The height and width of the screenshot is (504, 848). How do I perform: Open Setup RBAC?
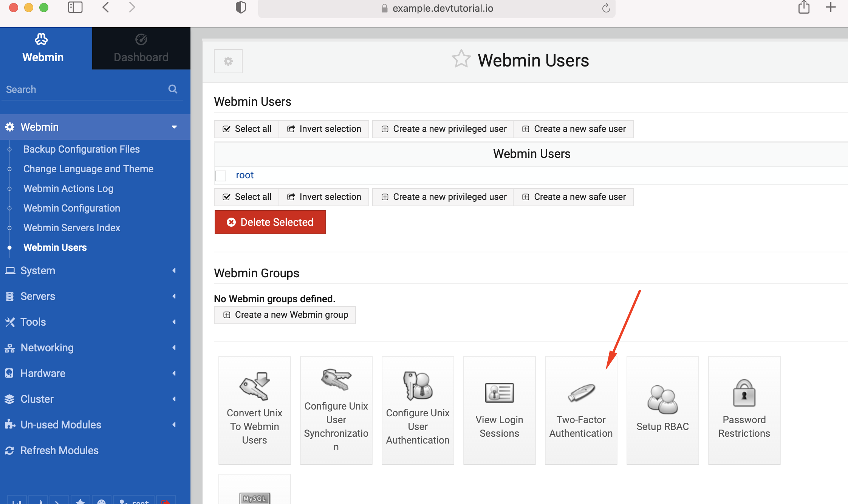pyautogui.click(x=663, y=410)
